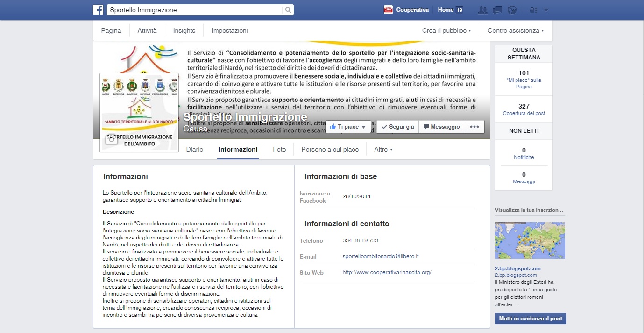Open the notifications globe icon
Viewport: 644px width, 333px height.
512,10
